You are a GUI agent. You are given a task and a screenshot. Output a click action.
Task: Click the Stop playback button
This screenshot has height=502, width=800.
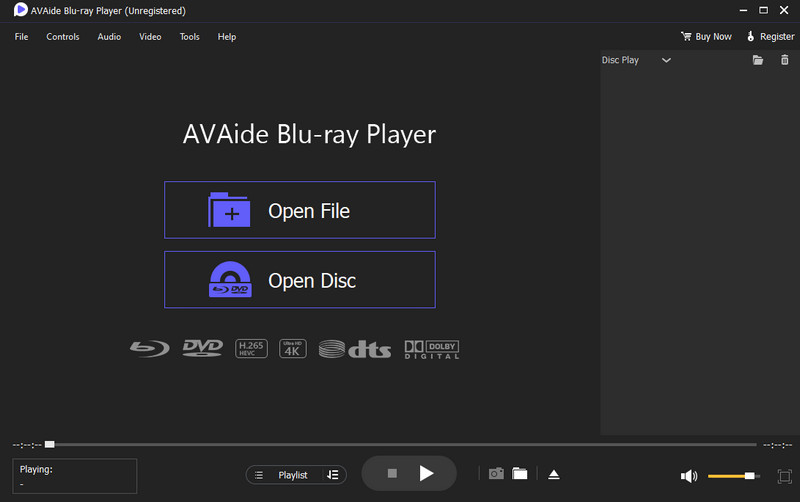click(392, 473)
